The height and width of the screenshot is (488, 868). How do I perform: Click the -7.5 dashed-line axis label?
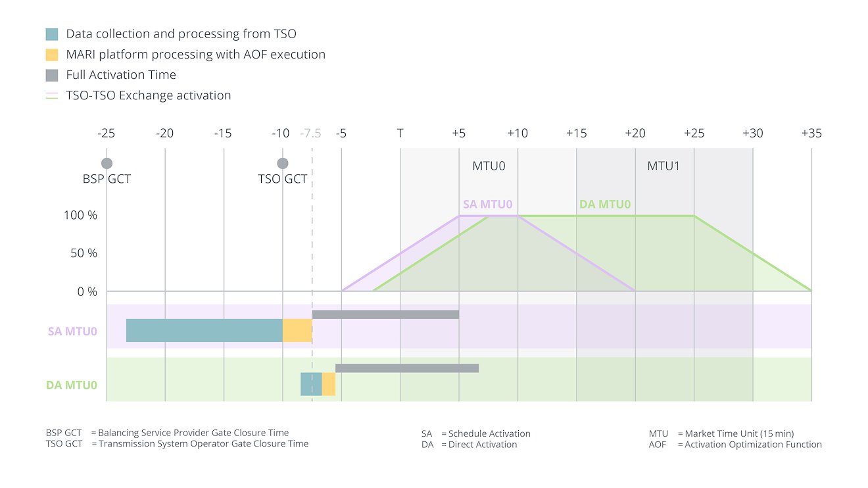[311, 134]
